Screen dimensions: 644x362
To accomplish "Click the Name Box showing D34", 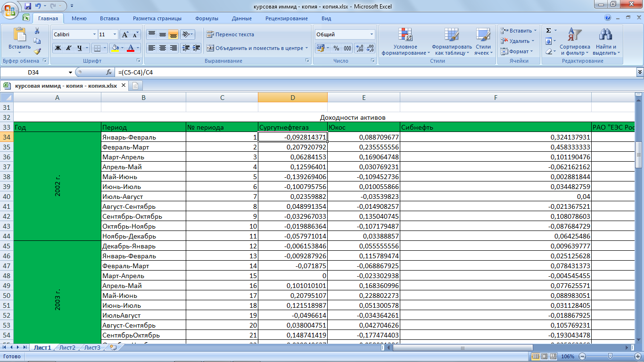I will tap(34, 72).
